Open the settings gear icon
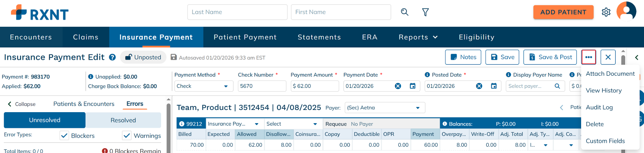644x153 pixels. (606, 12)
